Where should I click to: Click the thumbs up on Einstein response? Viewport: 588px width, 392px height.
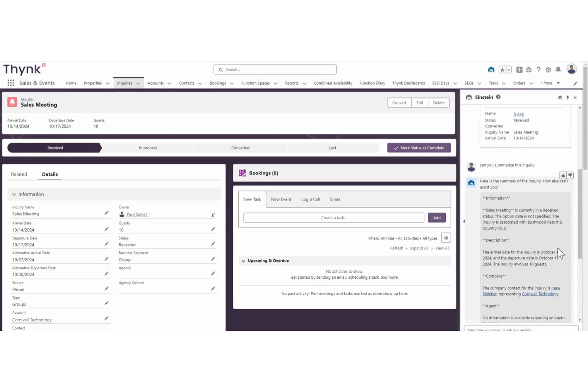pyautogui.click(x=563, y=175)
